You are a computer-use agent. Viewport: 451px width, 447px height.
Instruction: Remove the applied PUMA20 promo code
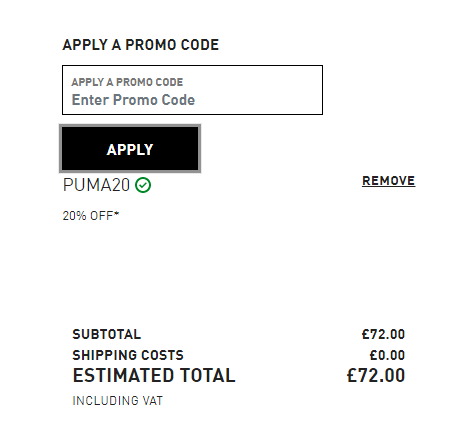click(x=388, y=181)
